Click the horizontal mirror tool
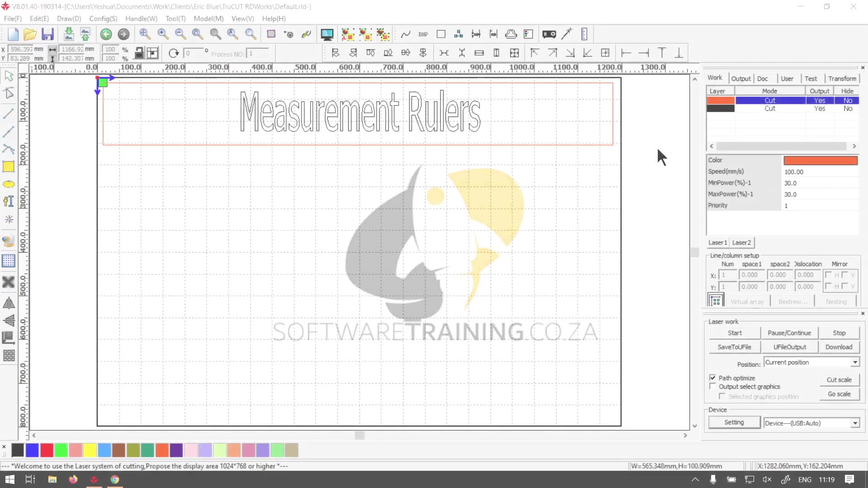 (9, 303)
